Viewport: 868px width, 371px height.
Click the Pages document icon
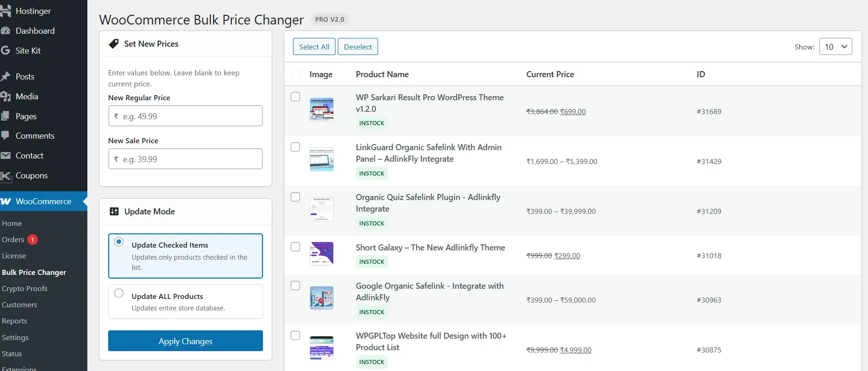(5, 116)
